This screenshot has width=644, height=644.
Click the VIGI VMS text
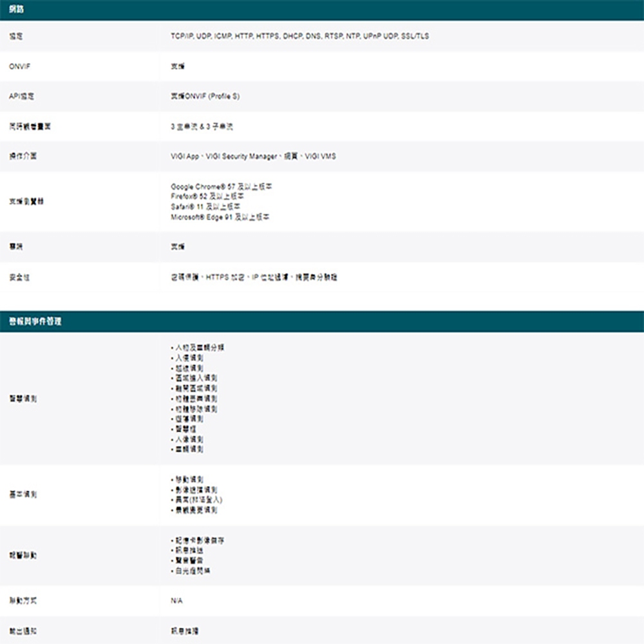pyautogui.click(x=320, y=156)
